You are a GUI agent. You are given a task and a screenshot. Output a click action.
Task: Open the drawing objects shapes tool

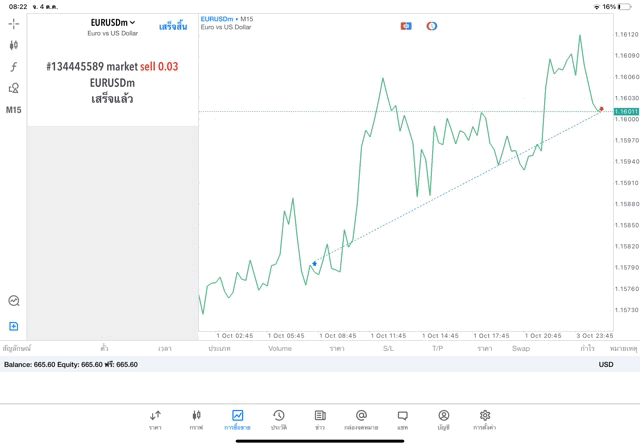14,88
